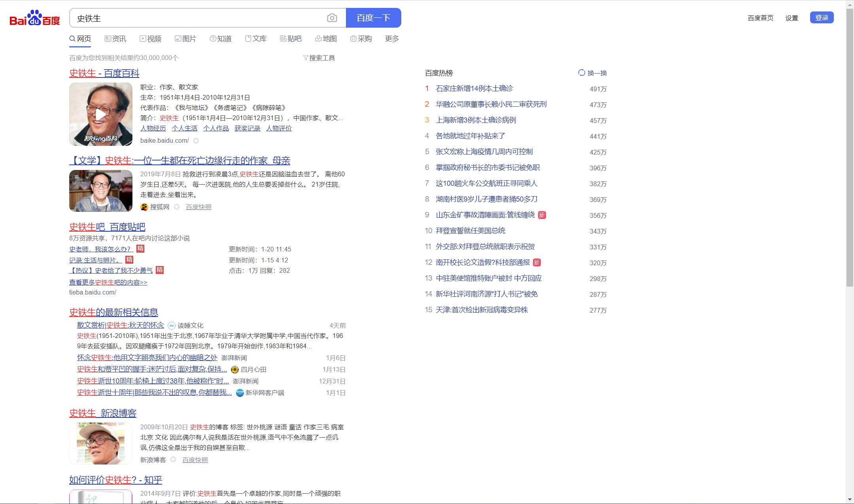Viewport: 854px width, 504px height.
Task: Switch to the 资讯 tab
Action: 116,38
